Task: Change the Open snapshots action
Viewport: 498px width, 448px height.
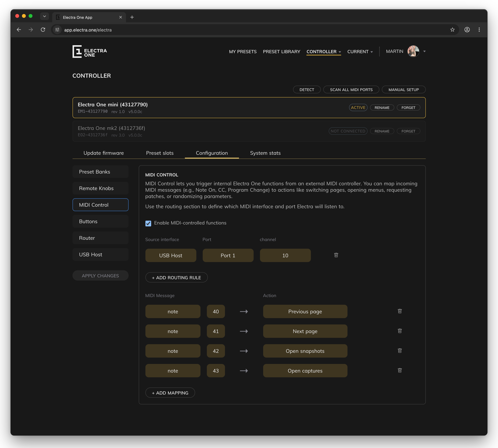Action: pyautogui.click(x=305, y=351)
